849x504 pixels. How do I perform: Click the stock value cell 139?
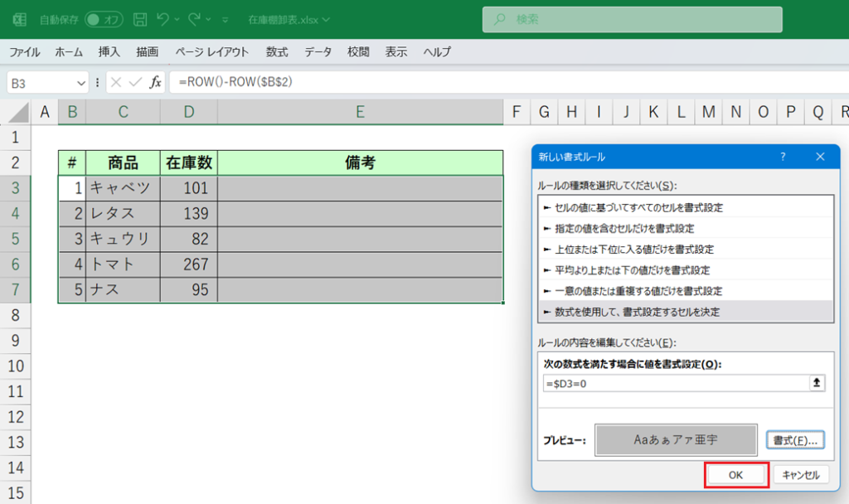[x=189, y=213]
